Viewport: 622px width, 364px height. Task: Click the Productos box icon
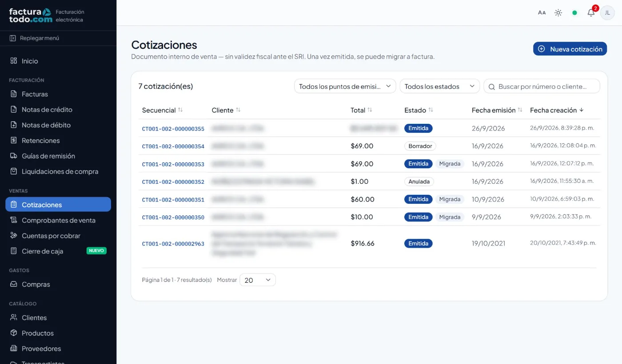click(13, 333)
